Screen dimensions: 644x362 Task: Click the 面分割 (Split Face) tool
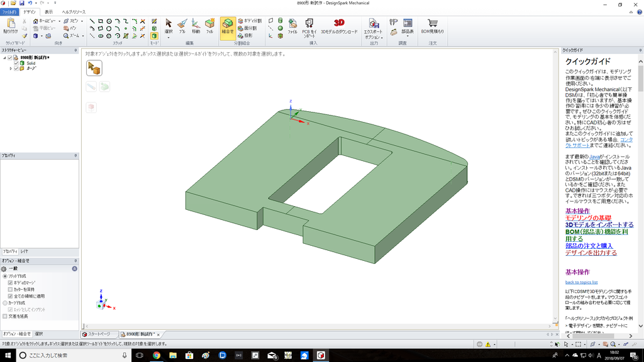pos(247,28)
